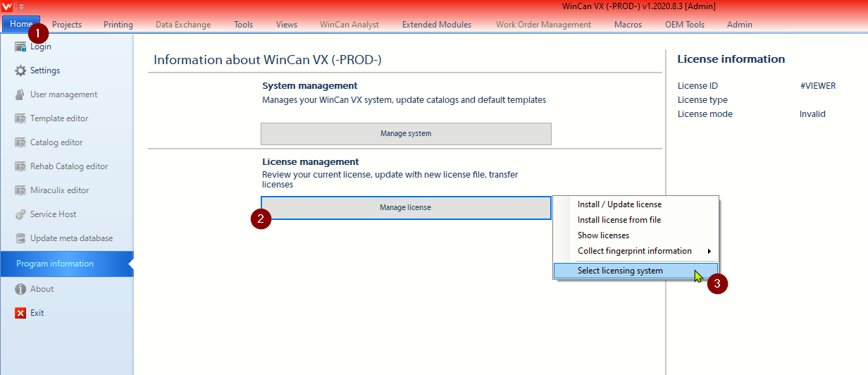Image resolution: width=868 pixels, height=375 pixels.
Task: Click the Invalid license mode value
Action: pyautogui.click(x=812, y=114)
